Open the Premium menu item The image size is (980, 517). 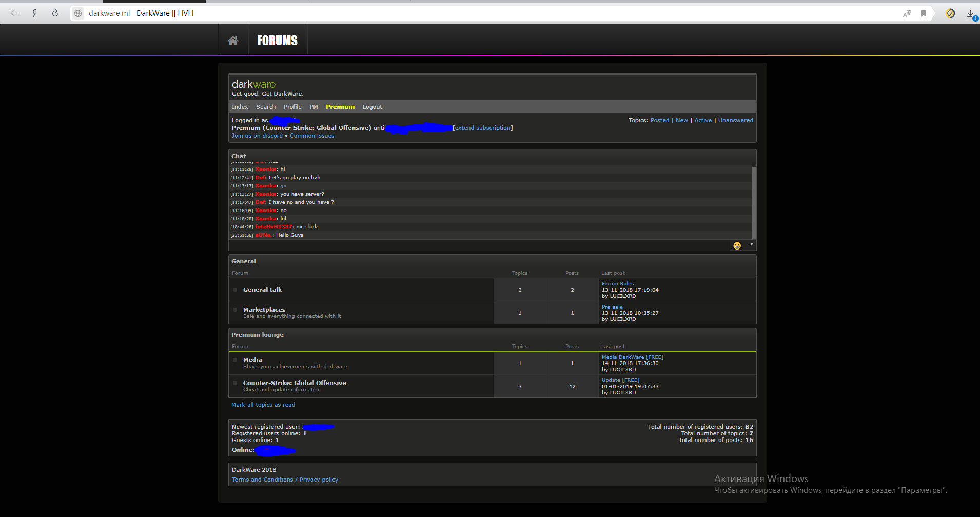click(340, 107)
